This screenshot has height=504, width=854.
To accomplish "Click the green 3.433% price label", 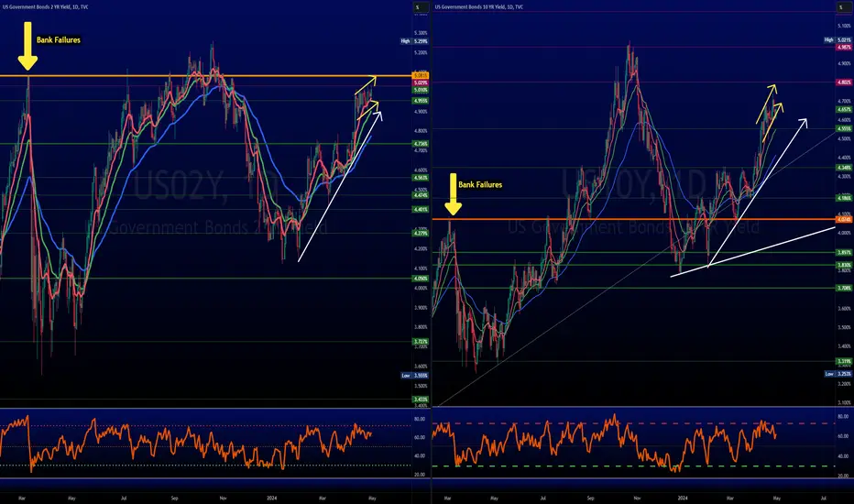I will (421, 400).
